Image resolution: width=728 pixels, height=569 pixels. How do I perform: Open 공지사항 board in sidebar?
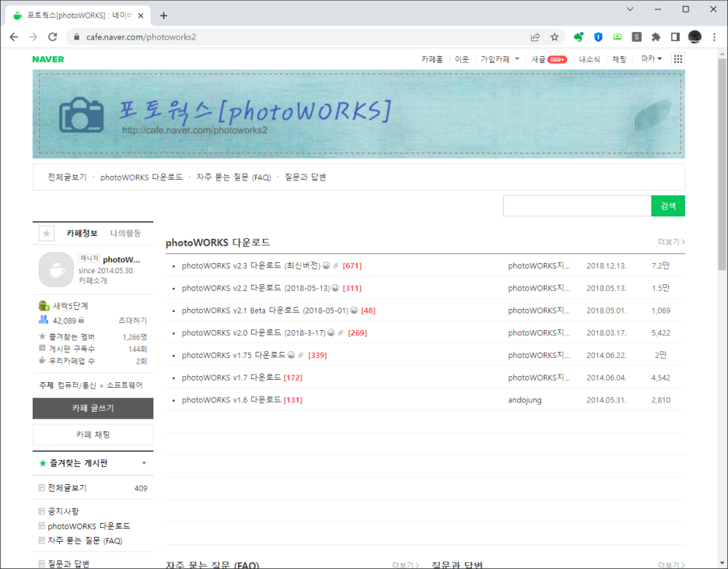[63, 511]
